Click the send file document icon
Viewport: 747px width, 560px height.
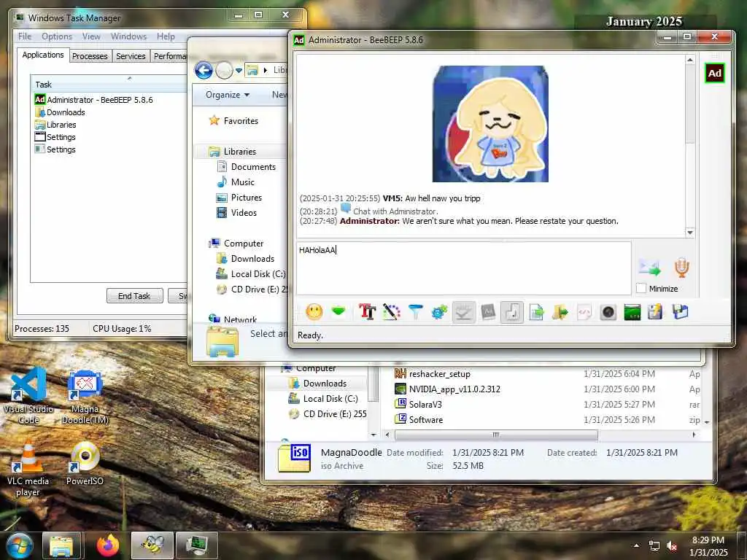click(x=536, y=312)
